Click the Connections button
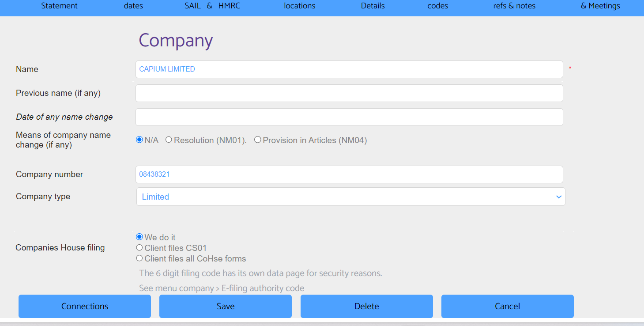 pos(85,306)
